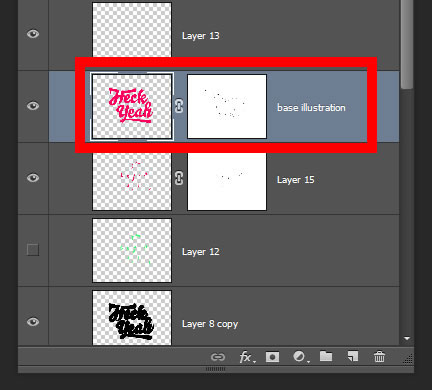Create new fill or adjustment layer
This screenshot has height=390, width=432.
(x=301, y=357)
